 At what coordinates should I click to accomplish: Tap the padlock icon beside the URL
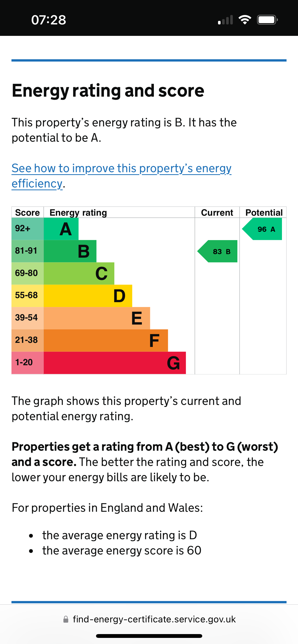[66, 619]
